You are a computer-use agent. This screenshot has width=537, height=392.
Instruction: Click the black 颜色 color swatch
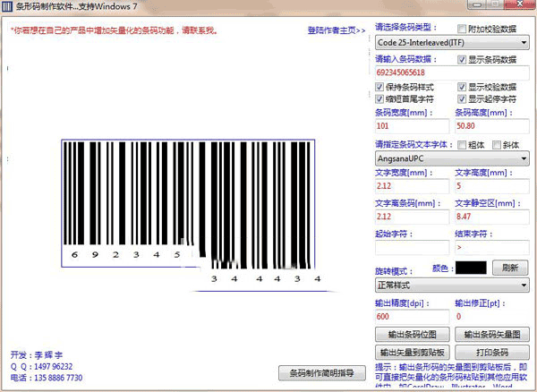point(471,268)
